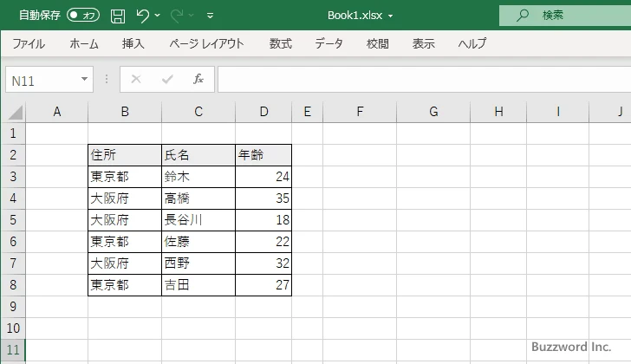Select row 11 header
This screenshot has width=631, height=364.
[13, 350]
